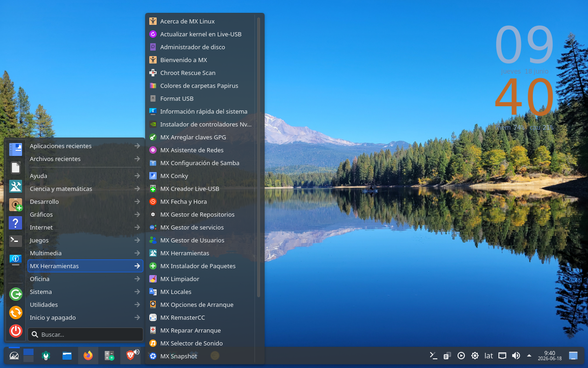
Task: Open MX Fecha y Hora
Action: click(x=200, y=201)
